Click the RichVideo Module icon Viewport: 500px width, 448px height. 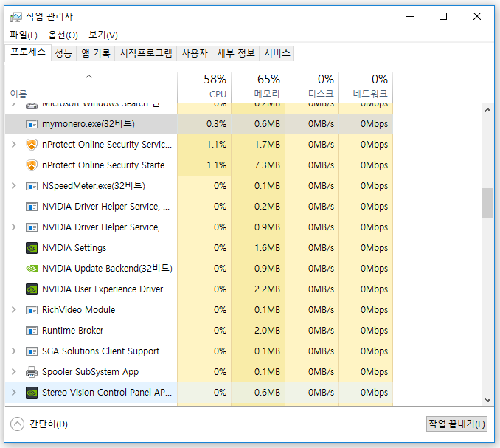pyautogui.click(x=32, y=310)
